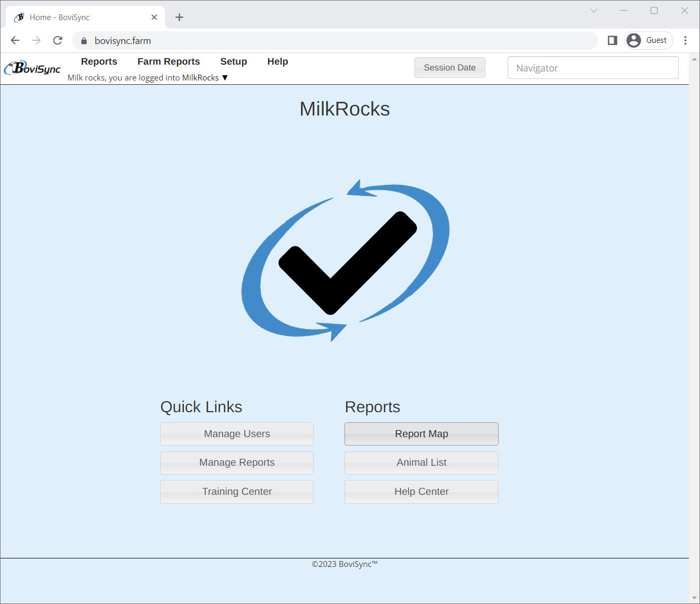Click the browser forward arrow
Viewport: 700px width, 604px height.
coord(36,40)
